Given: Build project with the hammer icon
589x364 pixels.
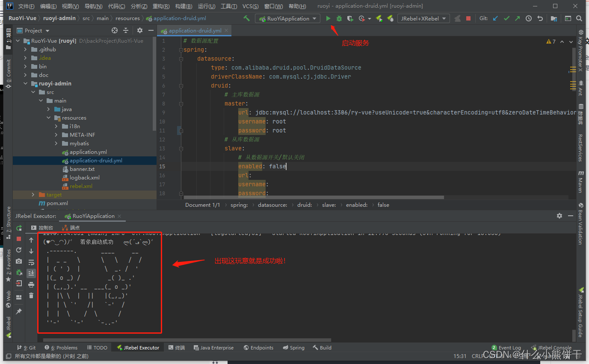Looking at the screenshot, I should coord(247,18).
